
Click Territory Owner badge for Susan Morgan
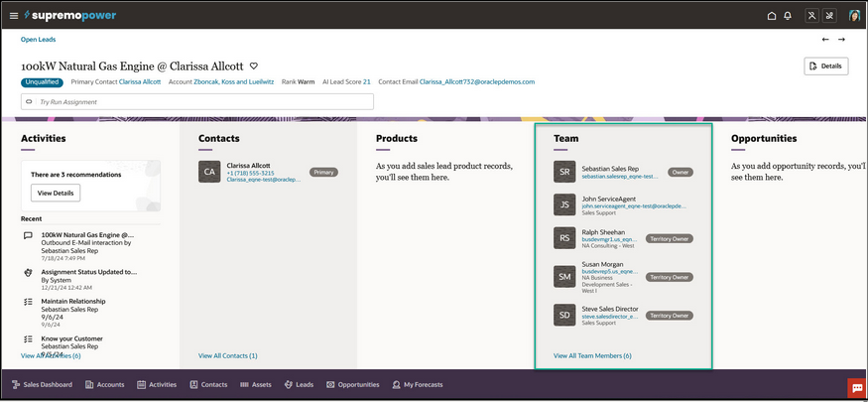[x=670, y=277]
